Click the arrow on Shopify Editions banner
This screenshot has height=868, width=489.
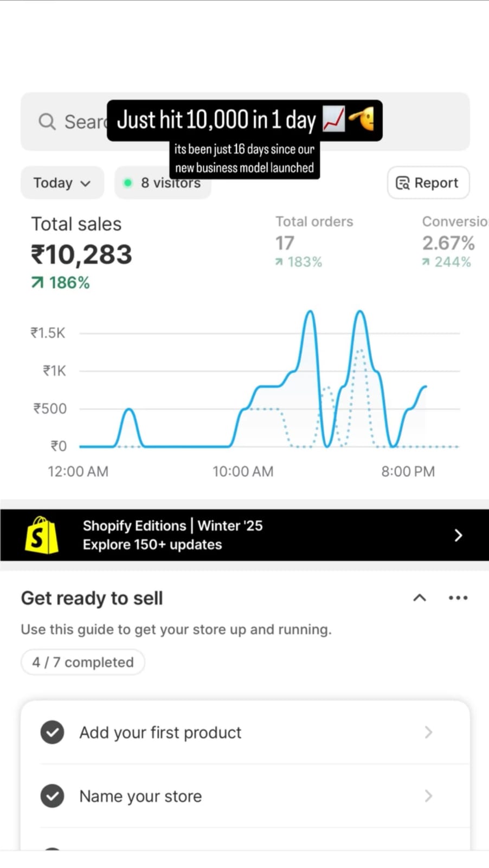click(x=458, y=535)
